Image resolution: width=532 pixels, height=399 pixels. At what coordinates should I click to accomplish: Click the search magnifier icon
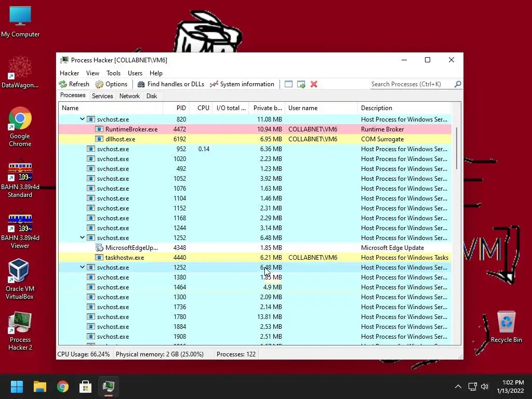coord(458,84)
